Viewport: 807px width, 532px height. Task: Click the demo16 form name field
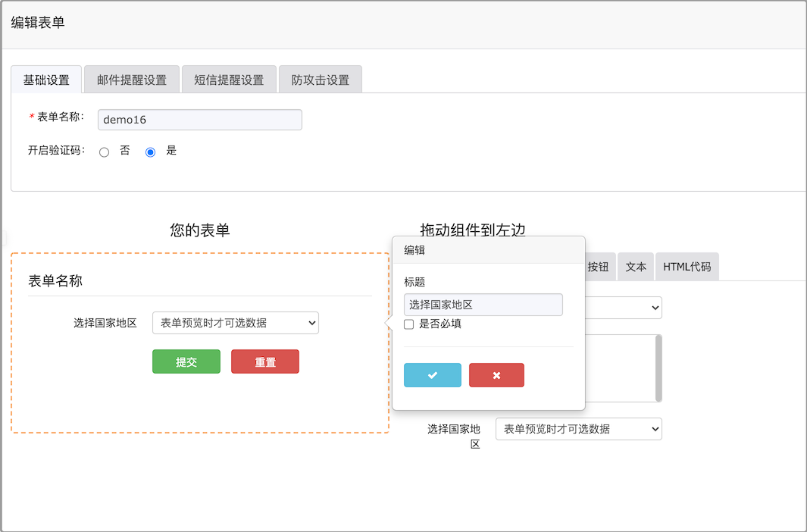[x=199, y=119]
